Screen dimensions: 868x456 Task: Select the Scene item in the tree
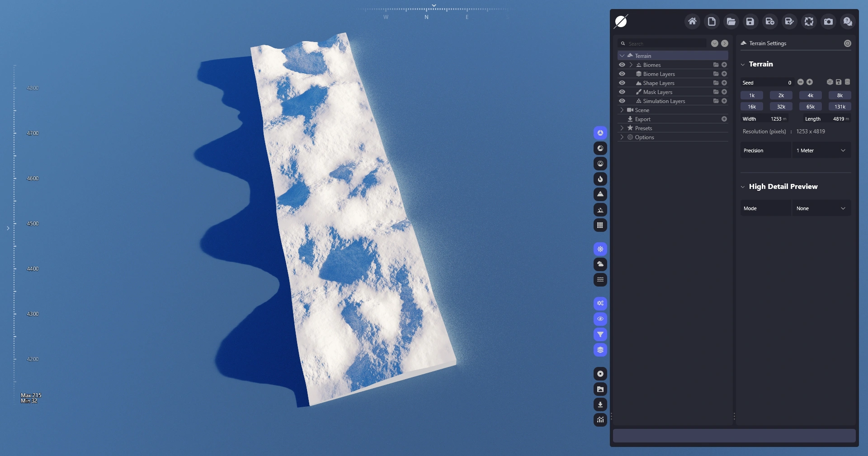(642, 110)
